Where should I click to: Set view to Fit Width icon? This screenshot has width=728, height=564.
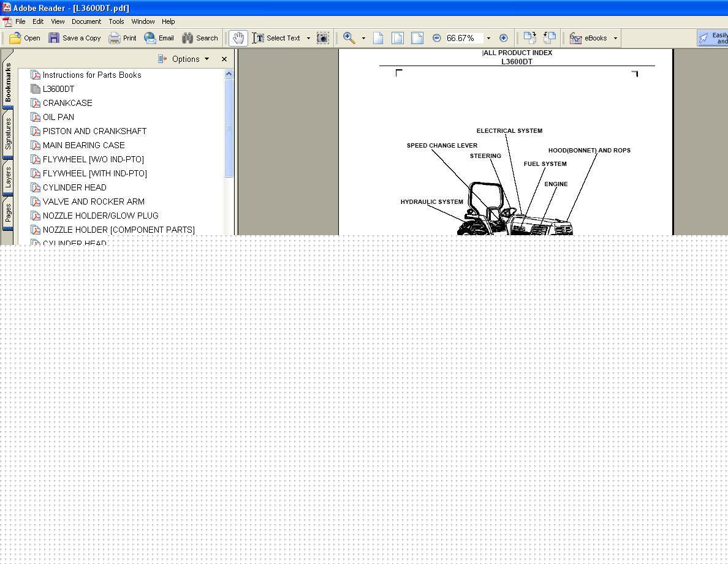[x=417, y=38]
